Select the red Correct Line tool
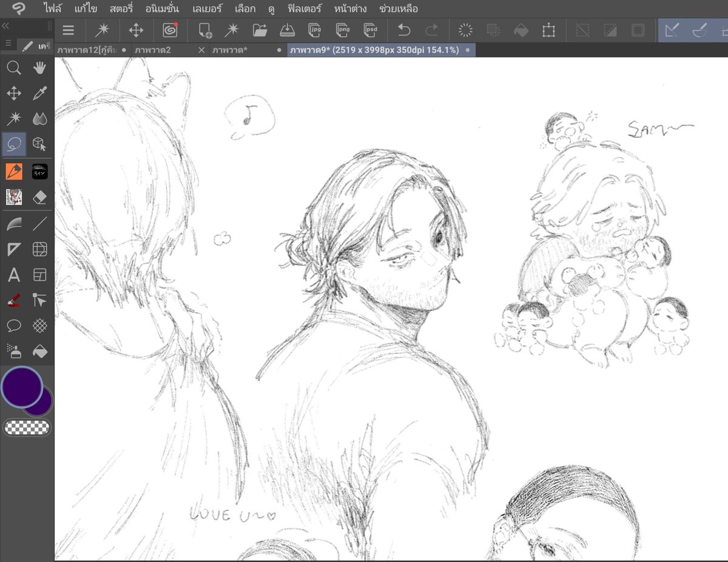 point(14,301)
